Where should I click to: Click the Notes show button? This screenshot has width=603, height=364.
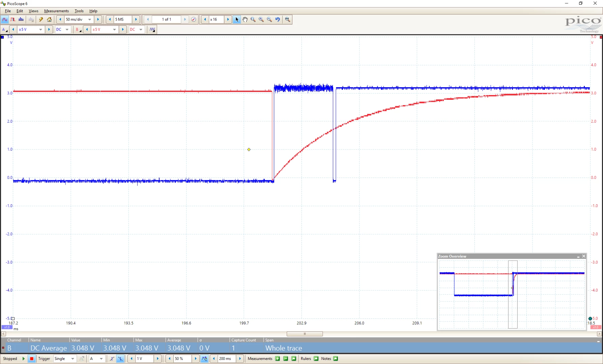tap(336, 359)
